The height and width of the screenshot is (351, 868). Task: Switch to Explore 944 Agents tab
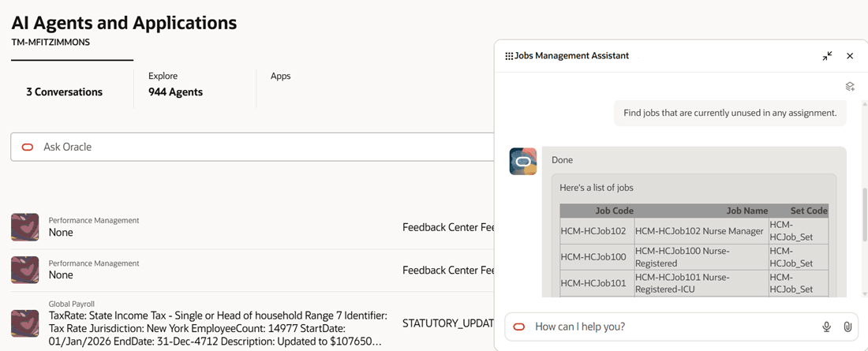(175, 84)
